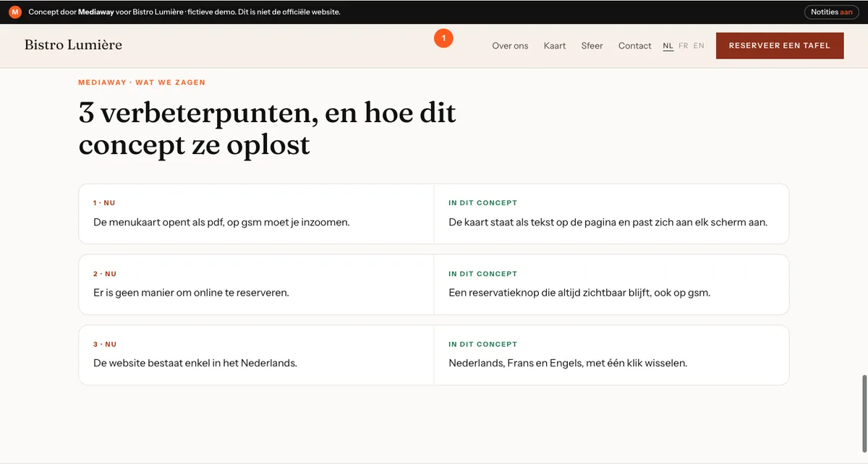868x464 pixels.
Task: Open the Contact menu item
Action: 634,46
